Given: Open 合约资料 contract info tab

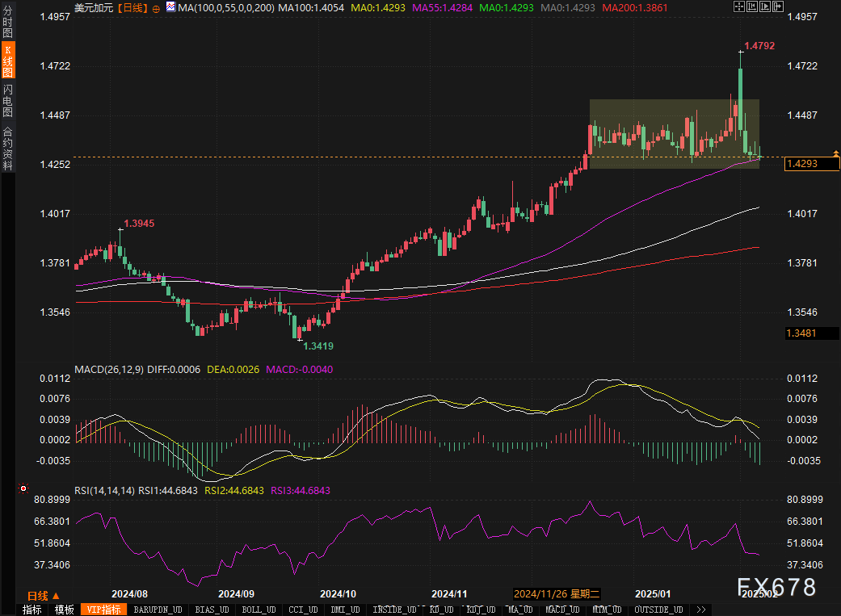Looking at the screenshot, I should [x=7, y=148].
